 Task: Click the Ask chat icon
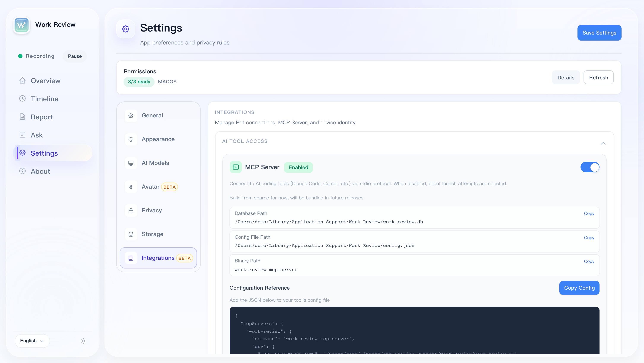tap(22, 135)
